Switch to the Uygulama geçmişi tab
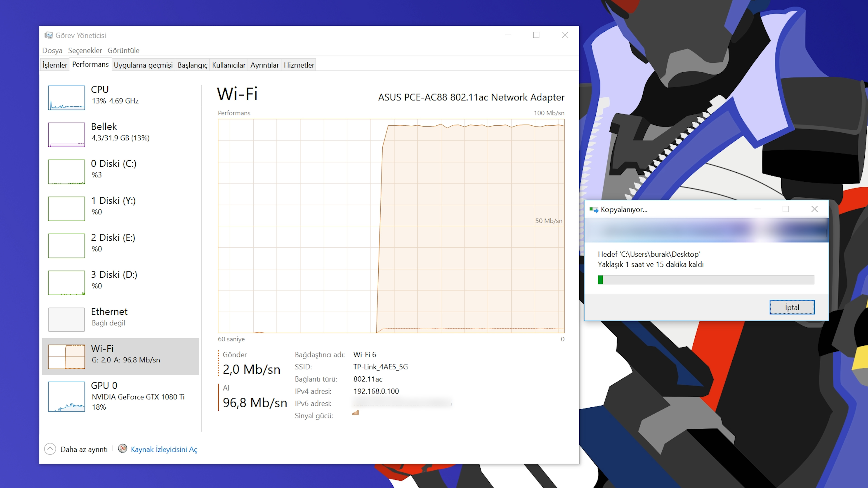The width and height of the screenshot is (868, 488). pos(143,65)
